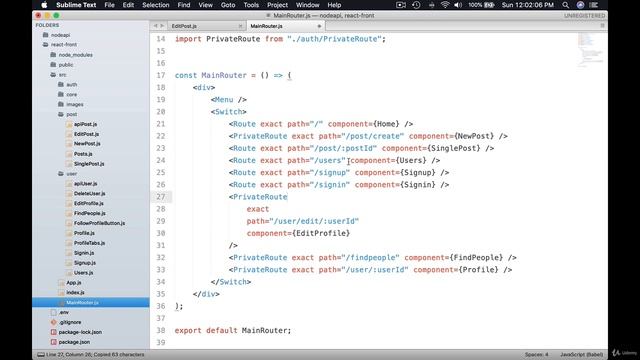Click the Spaces: 4 indentation setting
The image size is (640, 360).
tap(536, 354)
